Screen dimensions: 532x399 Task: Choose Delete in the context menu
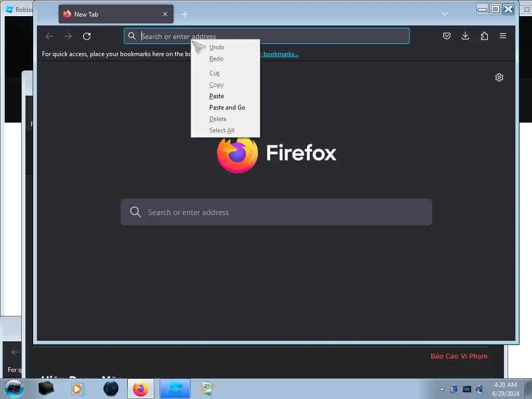225,119
